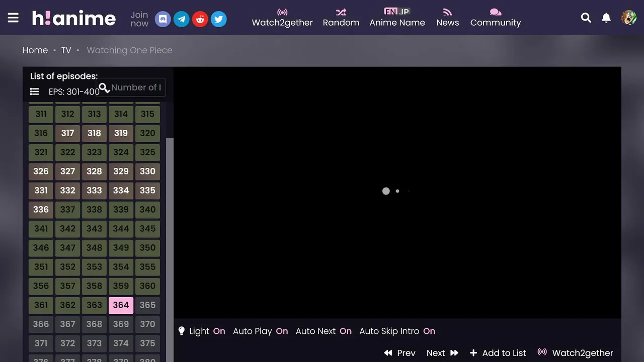Select episode 363

tap(94, 305)
